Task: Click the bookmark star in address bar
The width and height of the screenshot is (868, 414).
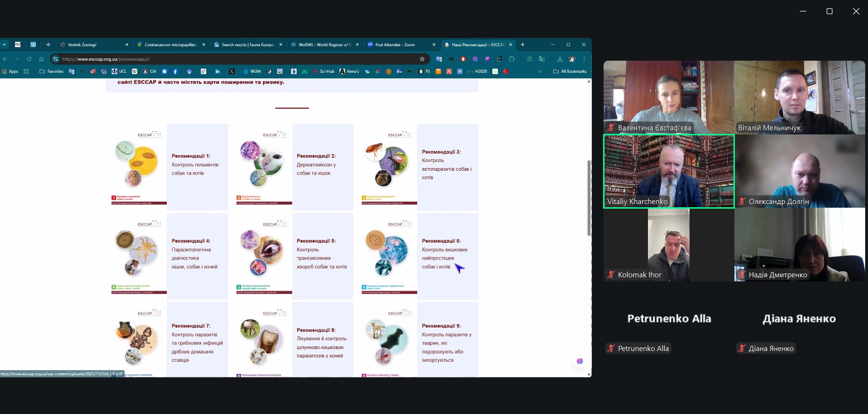Action: [422, 59]
